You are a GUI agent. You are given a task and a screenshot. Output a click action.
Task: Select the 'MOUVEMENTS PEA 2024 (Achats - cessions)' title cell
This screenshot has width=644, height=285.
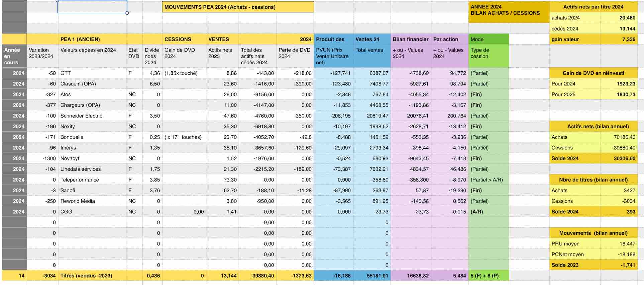click(237, 7)
